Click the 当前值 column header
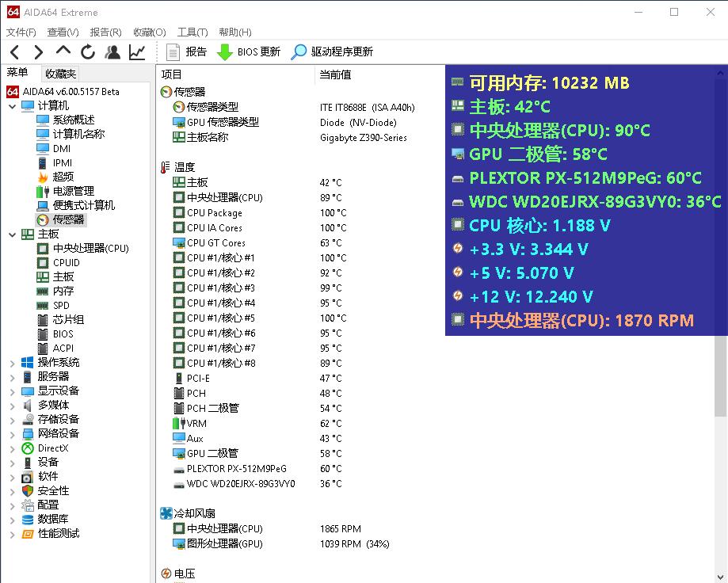The height and width of the screenshot is (583, 728). click(x=335, y=74)
